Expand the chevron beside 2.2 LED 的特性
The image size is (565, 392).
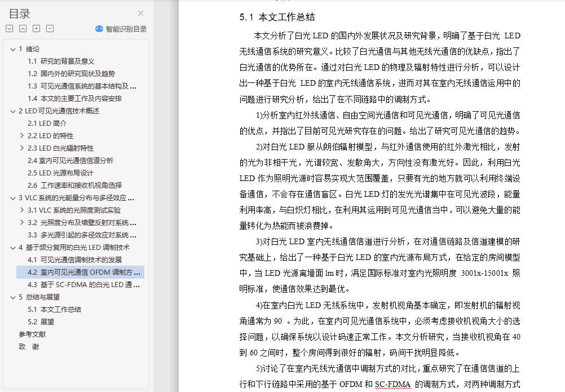[x=22, y=135]
